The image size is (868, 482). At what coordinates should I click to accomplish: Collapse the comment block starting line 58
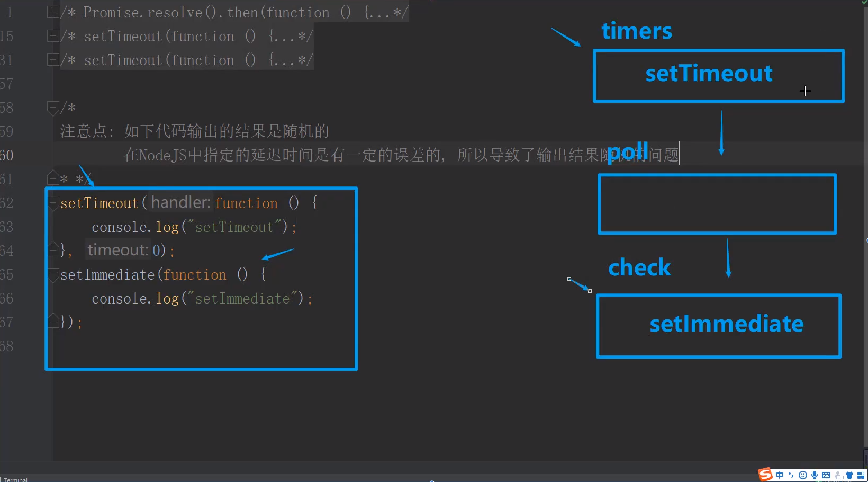click(x=53, y=108)
